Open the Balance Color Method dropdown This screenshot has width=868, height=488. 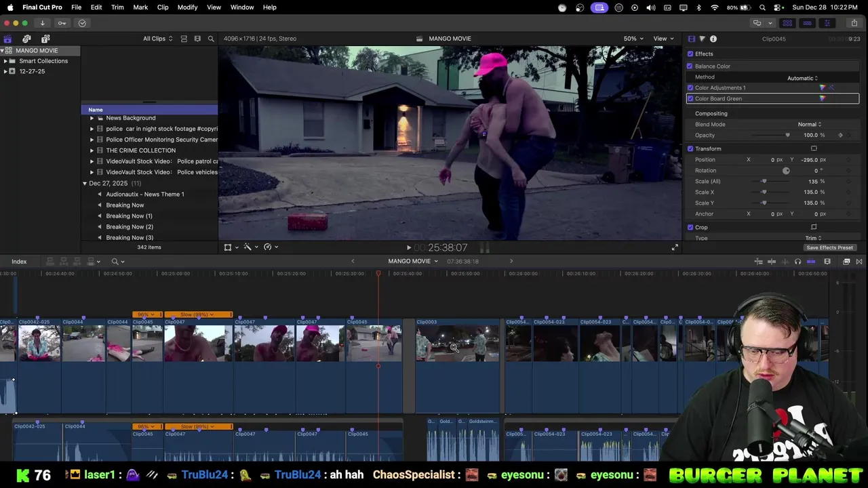pos(802,78)
